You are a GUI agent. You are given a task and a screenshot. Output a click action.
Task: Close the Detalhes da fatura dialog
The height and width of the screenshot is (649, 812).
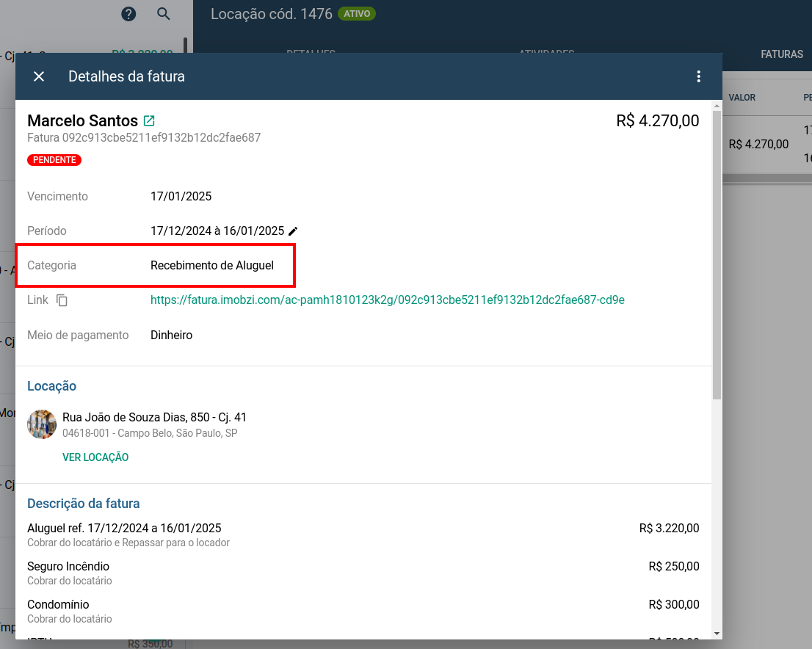[x=39, y=76]
